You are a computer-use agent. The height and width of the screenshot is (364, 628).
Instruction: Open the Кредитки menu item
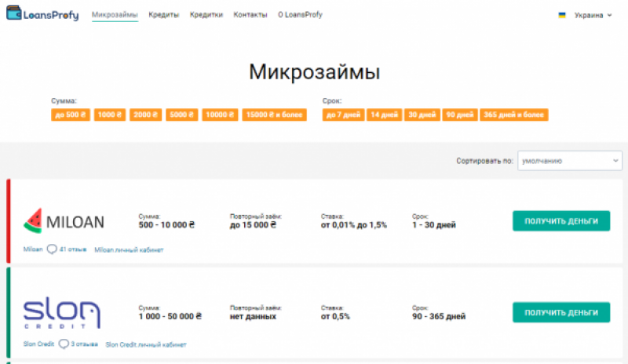(x=206, y=15)
